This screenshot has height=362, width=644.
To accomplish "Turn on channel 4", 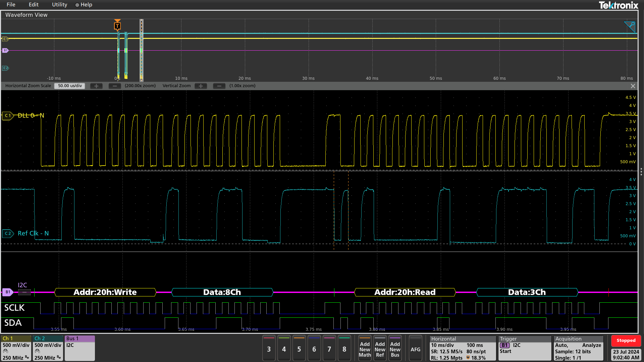I will [x=284, y=349].
